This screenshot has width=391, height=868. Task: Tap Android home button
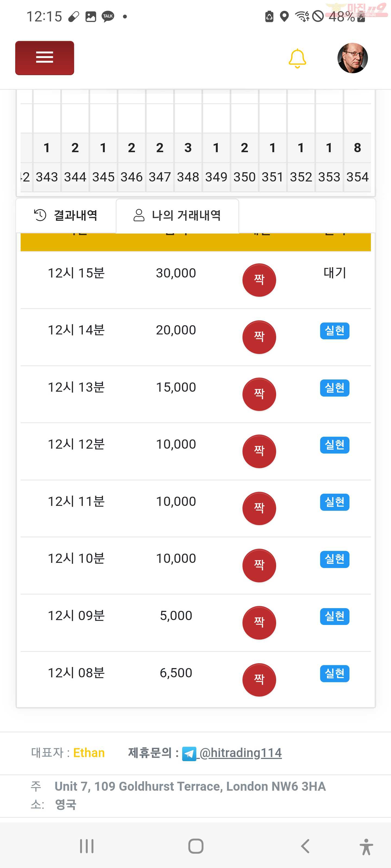[196, 846]
